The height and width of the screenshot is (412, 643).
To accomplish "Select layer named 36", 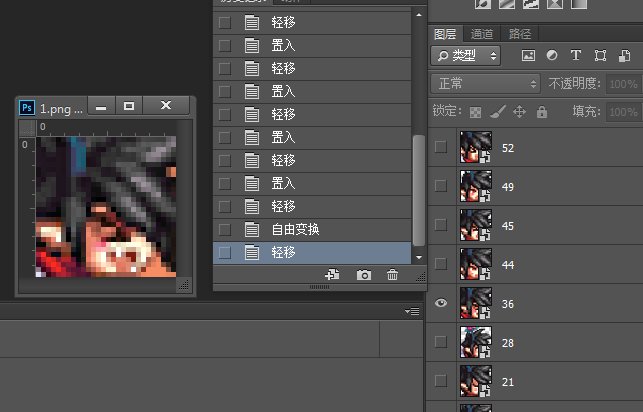I will pyautogui.click(x=508, y=304).
